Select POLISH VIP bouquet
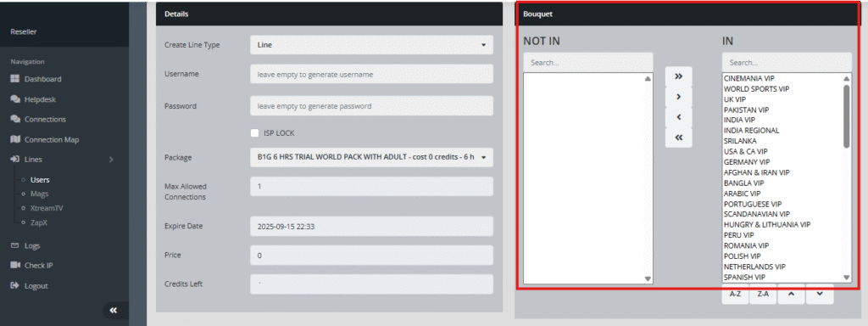This screenshot has width=868, height=326. 742,256
